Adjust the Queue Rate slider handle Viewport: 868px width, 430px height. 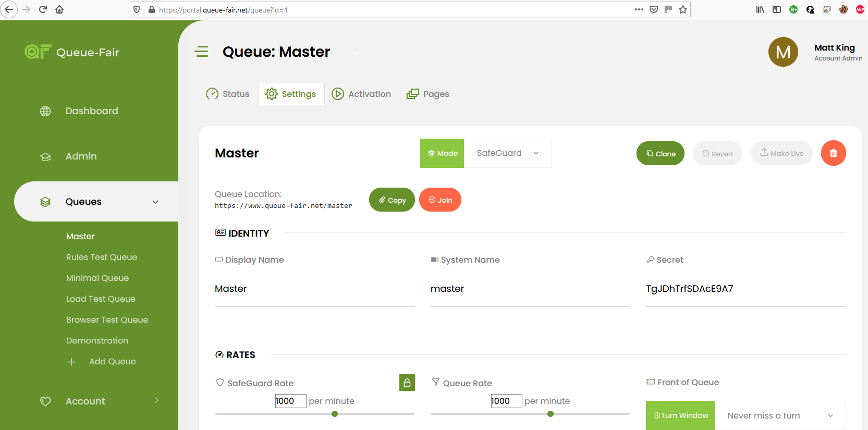(551, 414)
